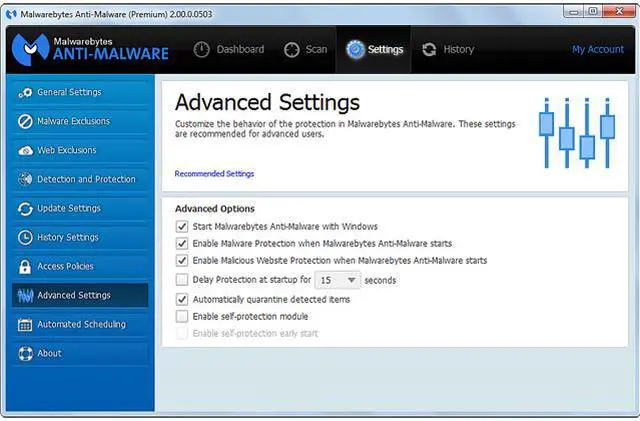640x421 pixels.
Task: Click the Advanced Settings sliders sidebar icon
Action: [25, 296]
